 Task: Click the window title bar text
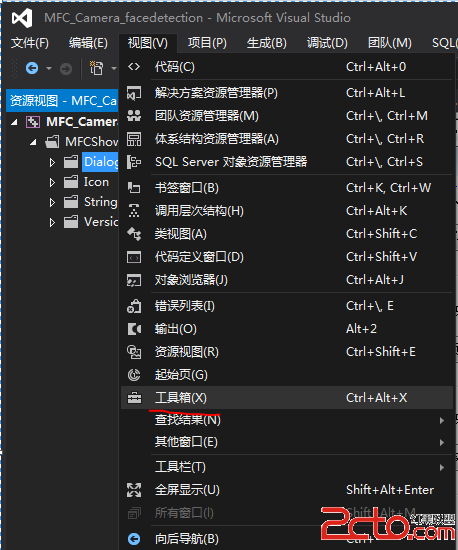point(197,18)
